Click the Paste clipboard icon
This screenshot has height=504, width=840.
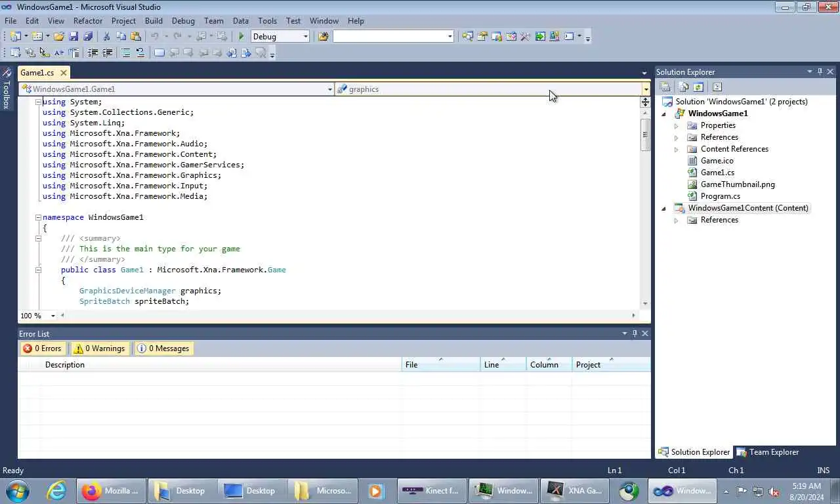(136, 37)
